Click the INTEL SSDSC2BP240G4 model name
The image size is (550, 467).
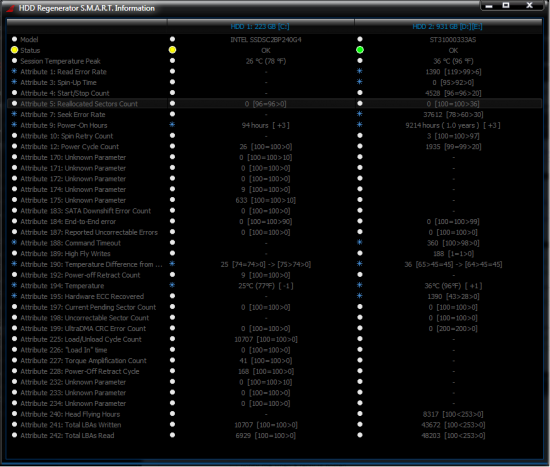(x=266, y=40)
